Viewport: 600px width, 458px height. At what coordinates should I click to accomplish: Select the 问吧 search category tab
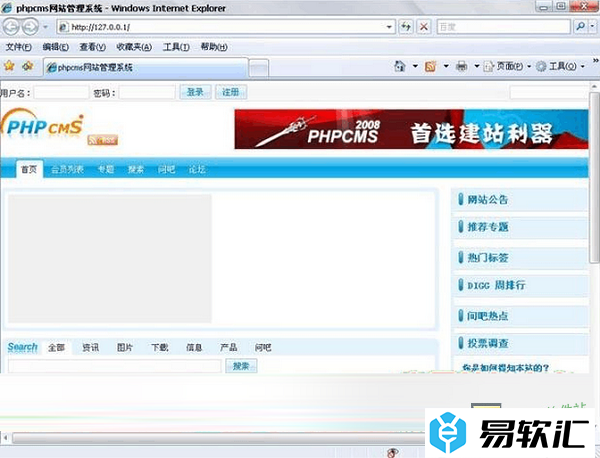point(263,347)
